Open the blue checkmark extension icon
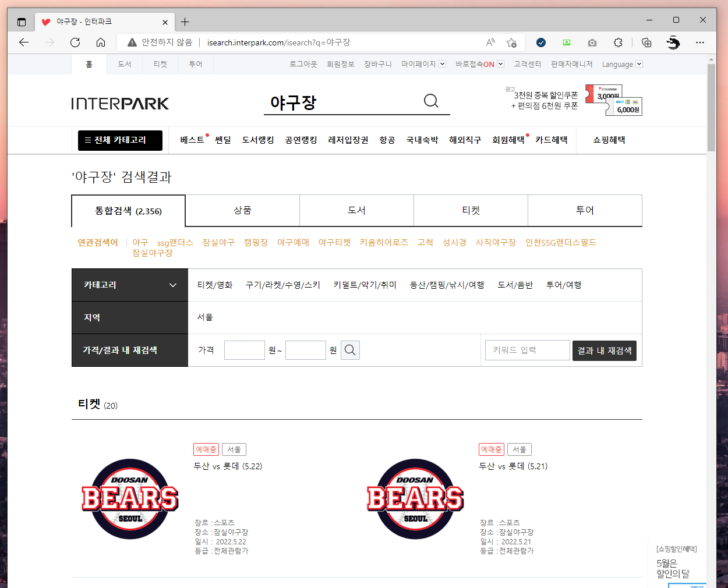 tap(541, 42)
